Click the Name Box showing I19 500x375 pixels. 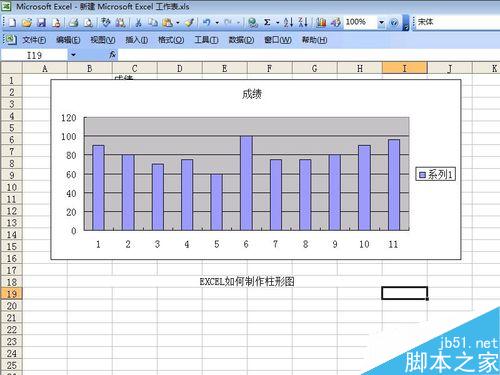[35, 55]
